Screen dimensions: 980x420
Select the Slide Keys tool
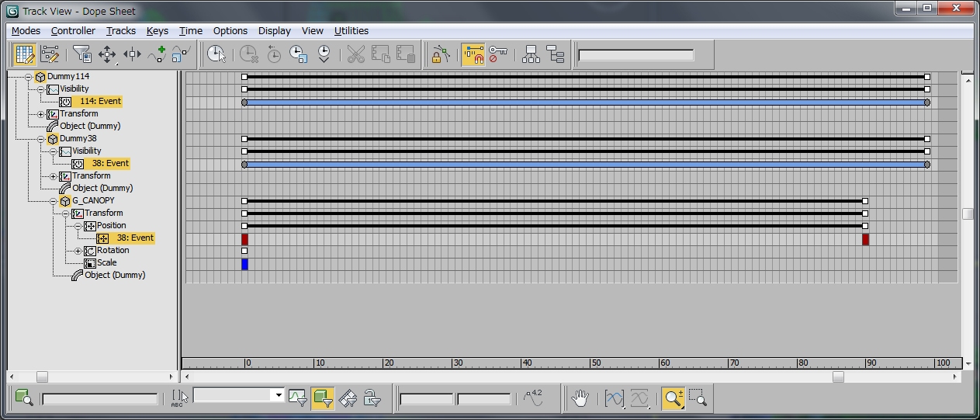[132, 54]
